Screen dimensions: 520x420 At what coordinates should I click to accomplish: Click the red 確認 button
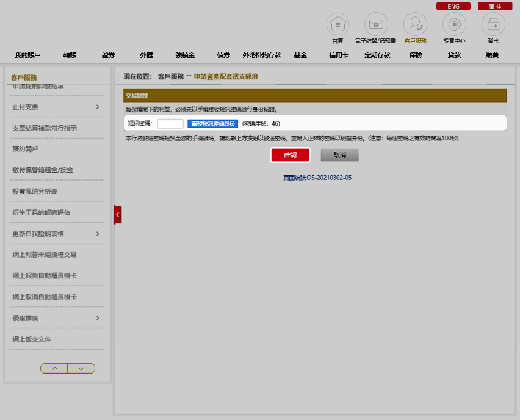coord(290,155)
